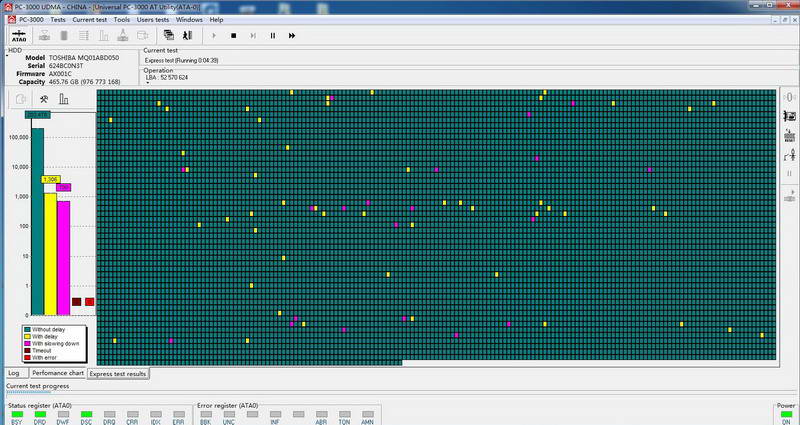Switch to the Log tab
The image size is (800, 425).
[x=14, y=373]
